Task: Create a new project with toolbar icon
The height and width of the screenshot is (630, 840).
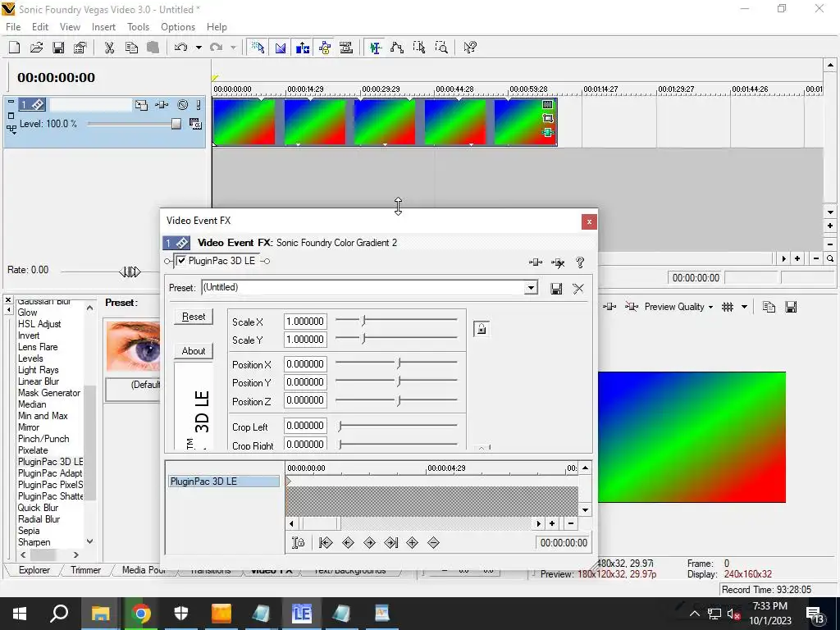Action: click(15, 48)
